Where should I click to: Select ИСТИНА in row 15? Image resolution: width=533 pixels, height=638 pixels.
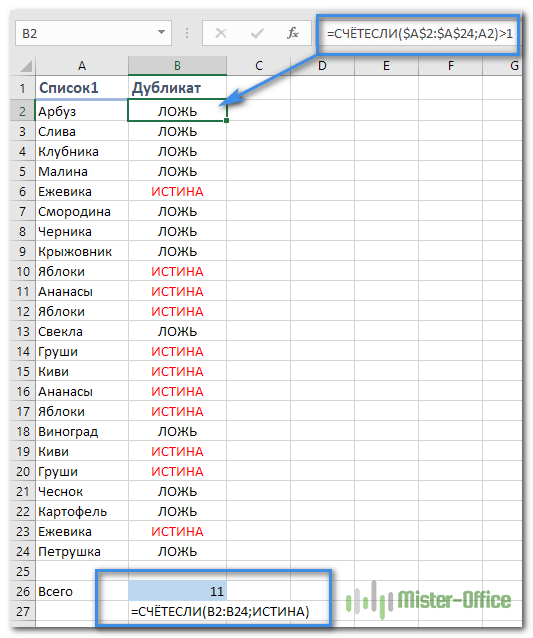point(177,371)
